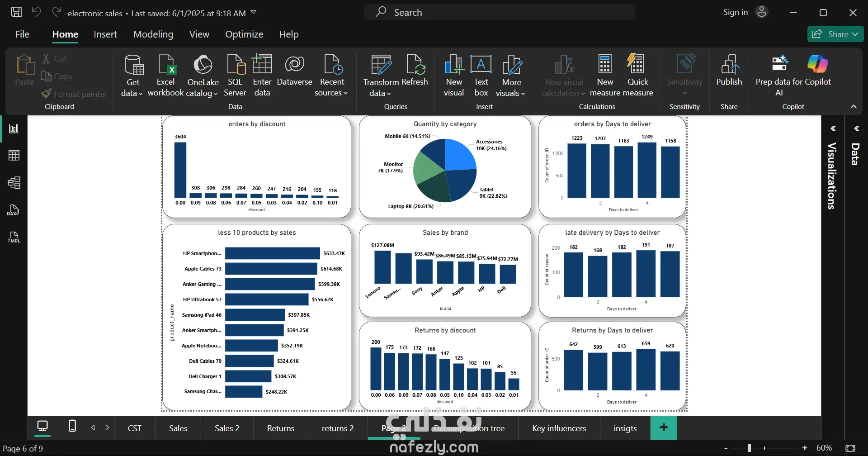
Task: Refresh the data queries
Action: click(x=415, y=71)
